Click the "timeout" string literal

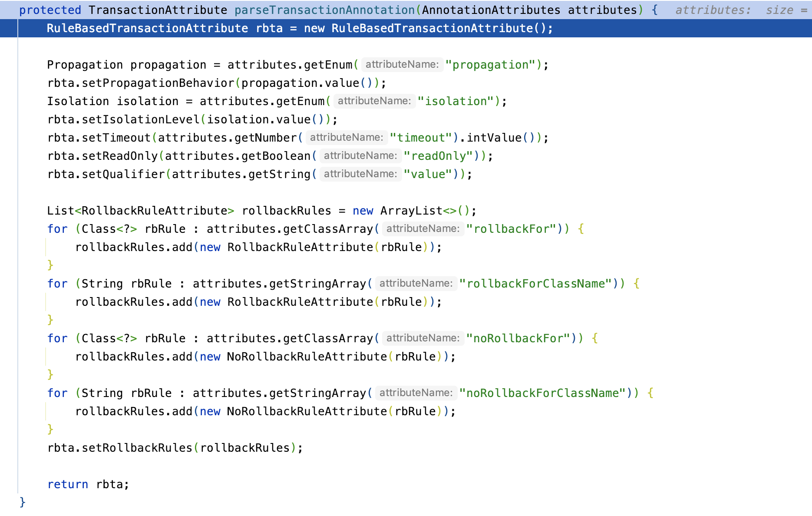point(421,138)
